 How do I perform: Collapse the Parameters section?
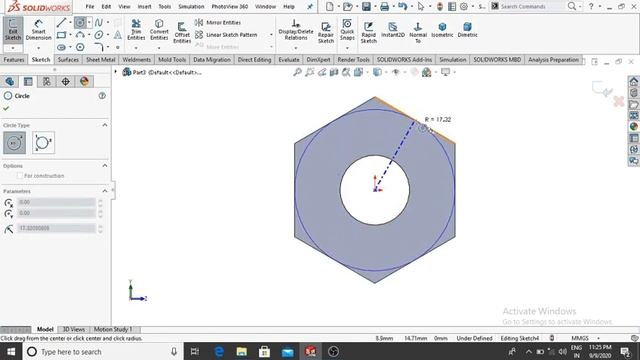click(104, 191)
